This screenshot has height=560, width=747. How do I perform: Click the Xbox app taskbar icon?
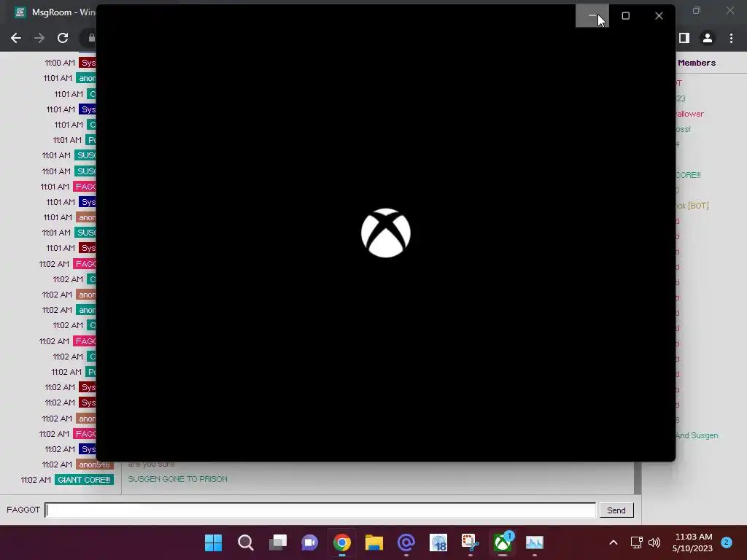[x=503, y=542]
